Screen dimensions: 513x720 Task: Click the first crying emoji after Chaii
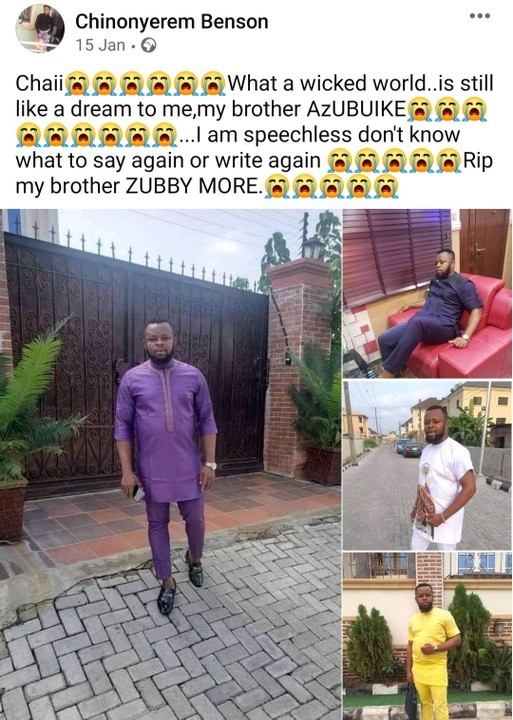coord(77,84)
